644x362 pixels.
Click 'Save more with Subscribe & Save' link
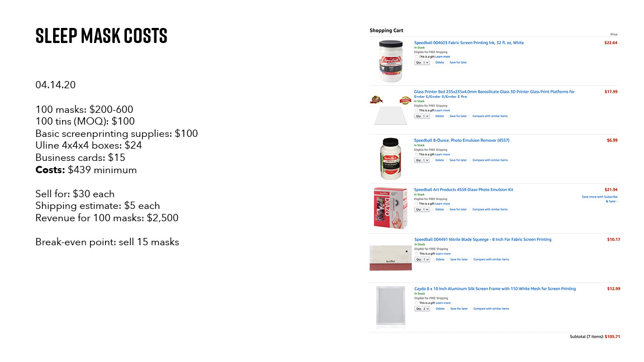[x=600, y=199]
